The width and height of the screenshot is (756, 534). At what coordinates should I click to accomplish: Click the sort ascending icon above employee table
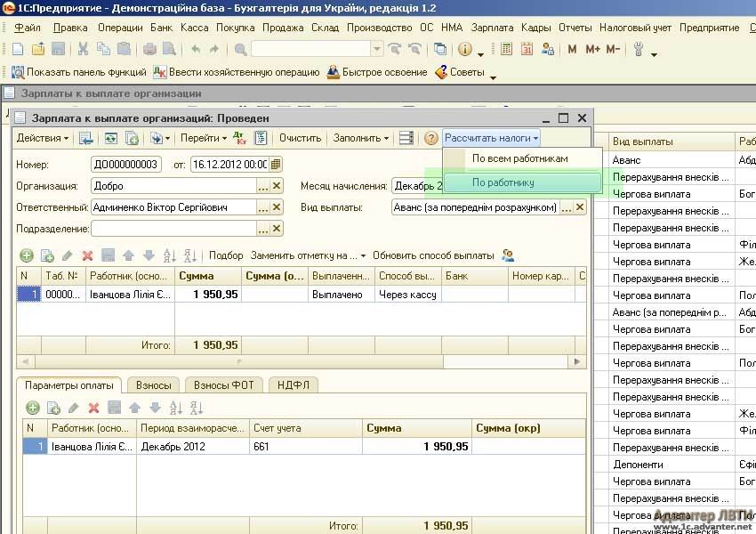tap(169, 255)
